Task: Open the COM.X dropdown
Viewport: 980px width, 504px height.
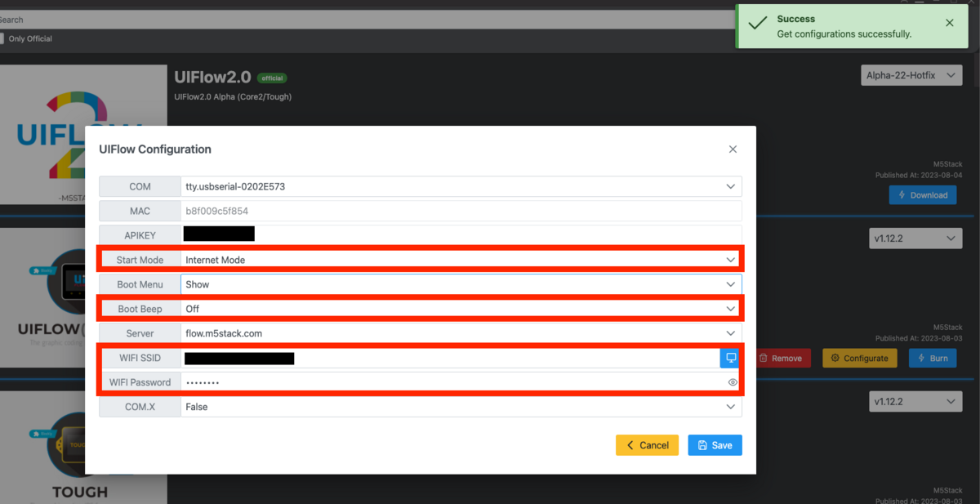Action: coord(461,407)
